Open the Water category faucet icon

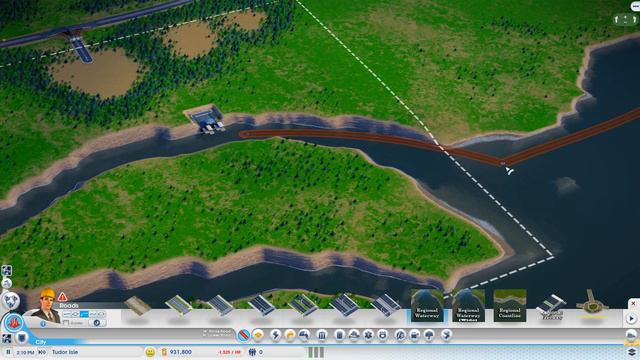(x=304, y=335)
